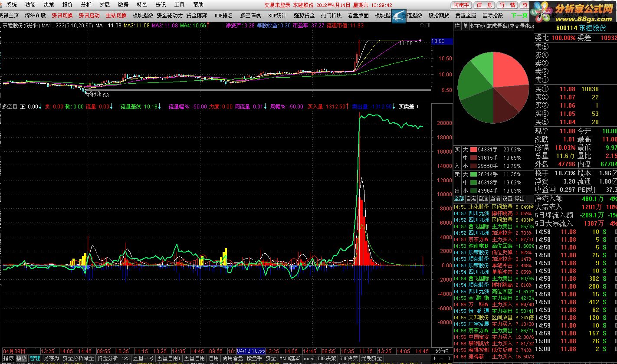Click the minus zoom button at bottom
Screen dimensions: 617x364
tap(441, 358)
